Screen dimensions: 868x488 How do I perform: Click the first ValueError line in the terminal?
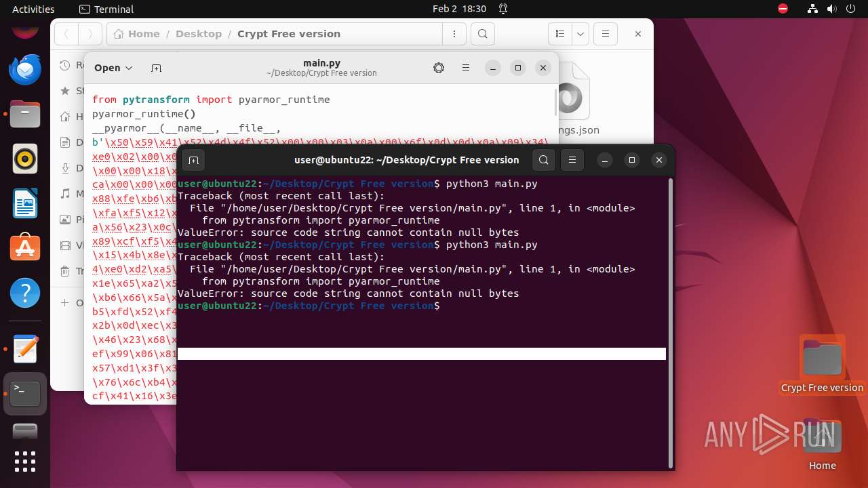click(348, 232)
